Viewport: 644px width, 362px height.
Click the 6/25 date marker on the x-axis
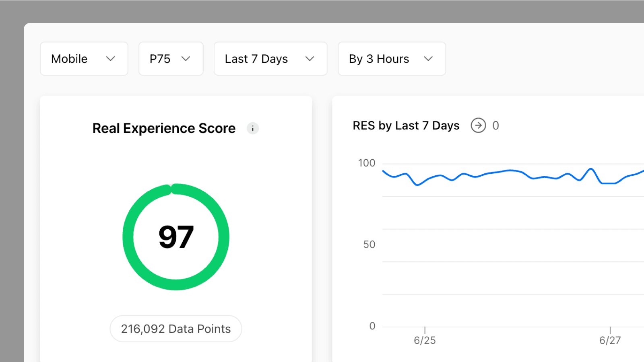pyautogui.click(x=425, y=340)
